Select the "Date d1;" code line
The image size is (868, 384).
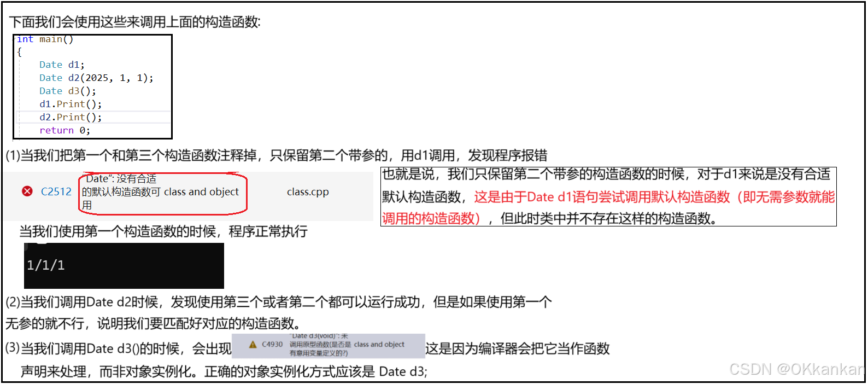[62, 65]
